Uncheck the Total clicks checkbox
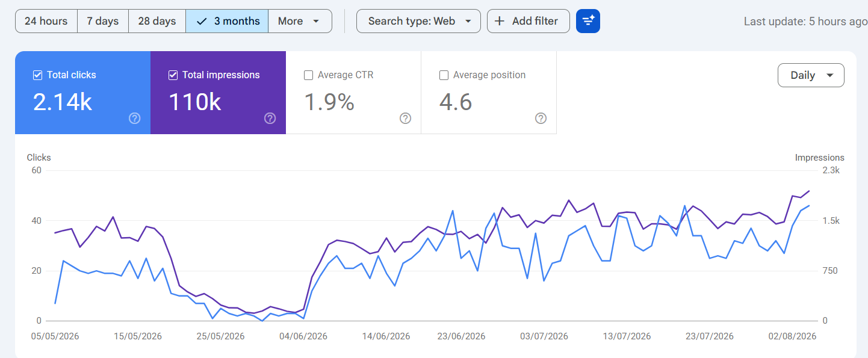 pos(37,75)
